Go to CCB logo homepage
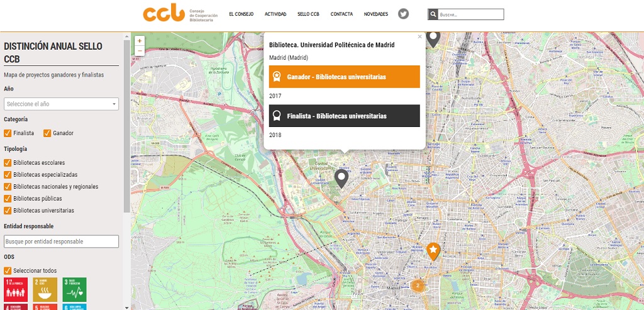Screen dimensions: 644x310 point(180,13)
